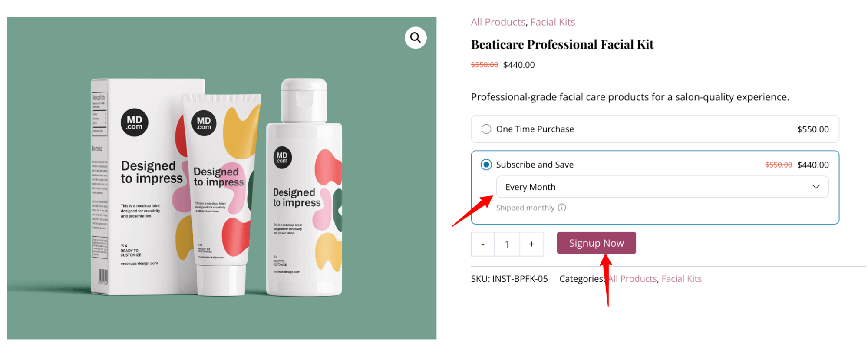
Task: Select the One Time Purchase radio button
Action: (x=486, y=129)
